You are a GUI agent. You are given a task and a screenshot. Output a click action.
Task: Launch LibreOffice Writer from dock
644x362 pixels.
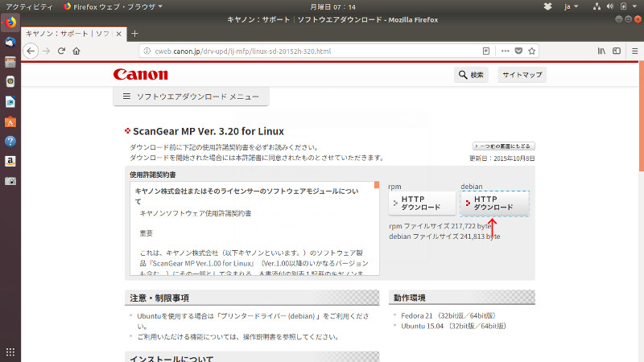(10, 101)
